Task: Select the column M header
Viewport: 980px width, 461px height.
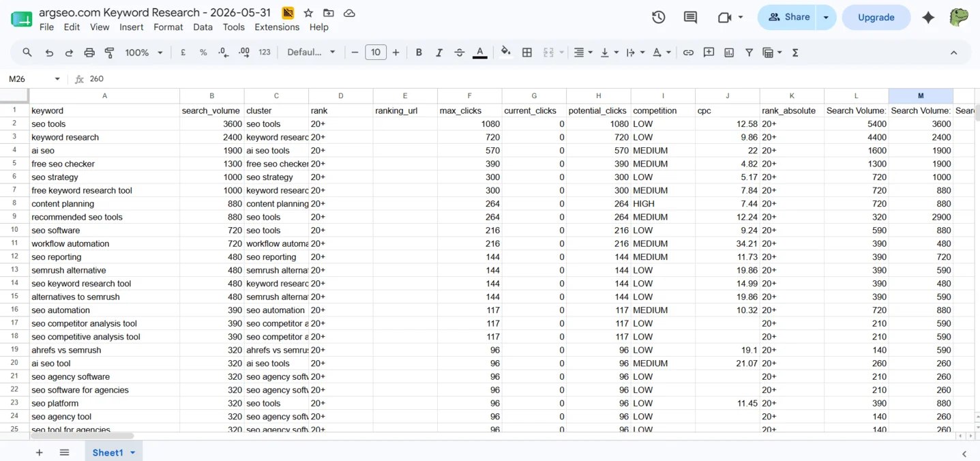Action: click(x=921, y=96)
